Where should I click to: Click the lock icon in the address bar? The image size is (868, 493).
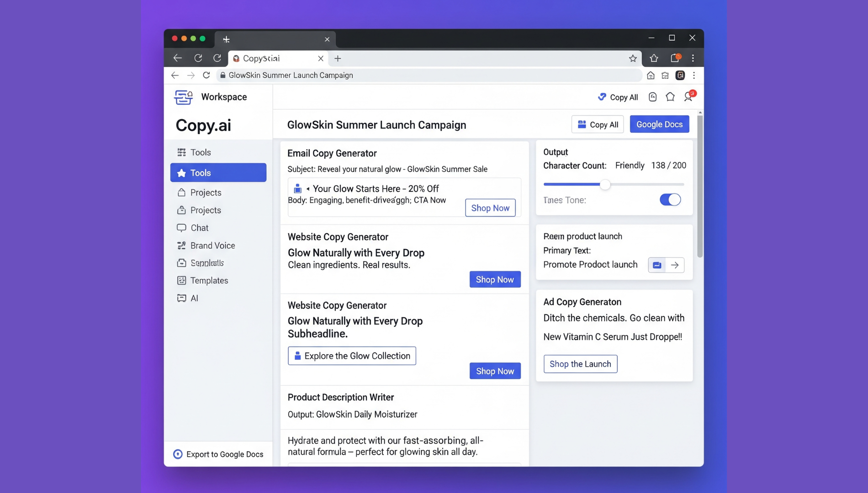click(x=222, y=75)
